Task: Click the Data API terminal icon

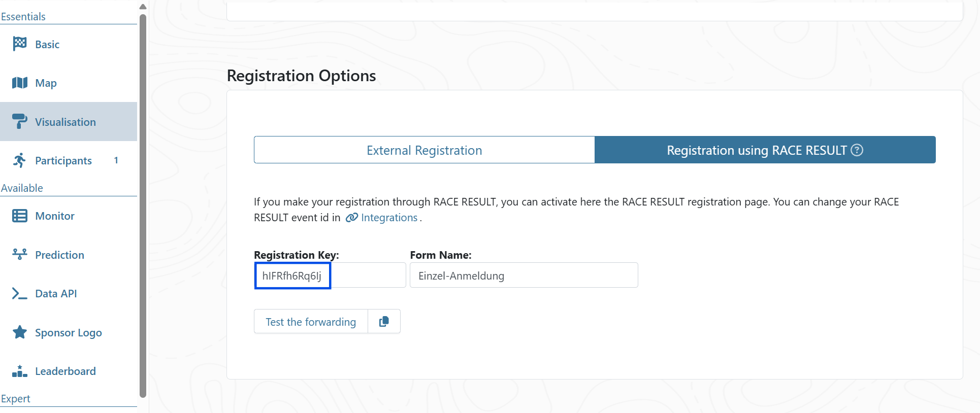Action: click(20, 293)
